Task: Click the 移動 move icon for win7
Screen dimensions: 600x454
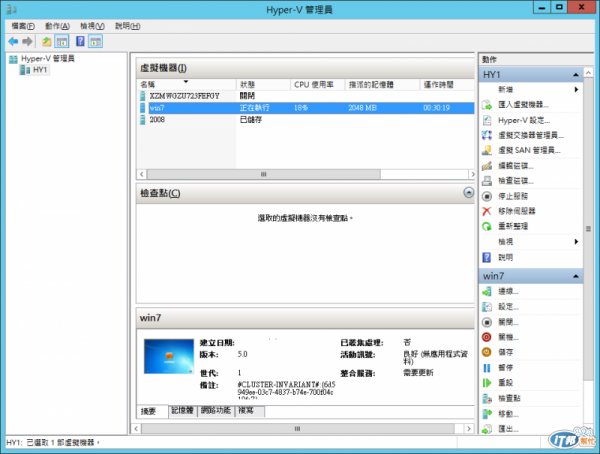Action: tap(486, 414)
